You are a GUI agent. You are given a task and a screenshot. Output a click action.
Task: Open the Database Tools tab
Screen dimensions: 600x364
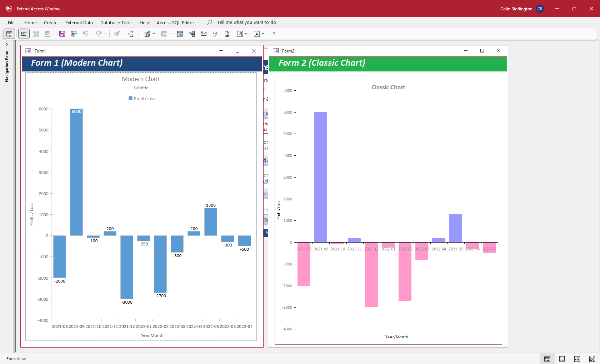coord(116,23)
